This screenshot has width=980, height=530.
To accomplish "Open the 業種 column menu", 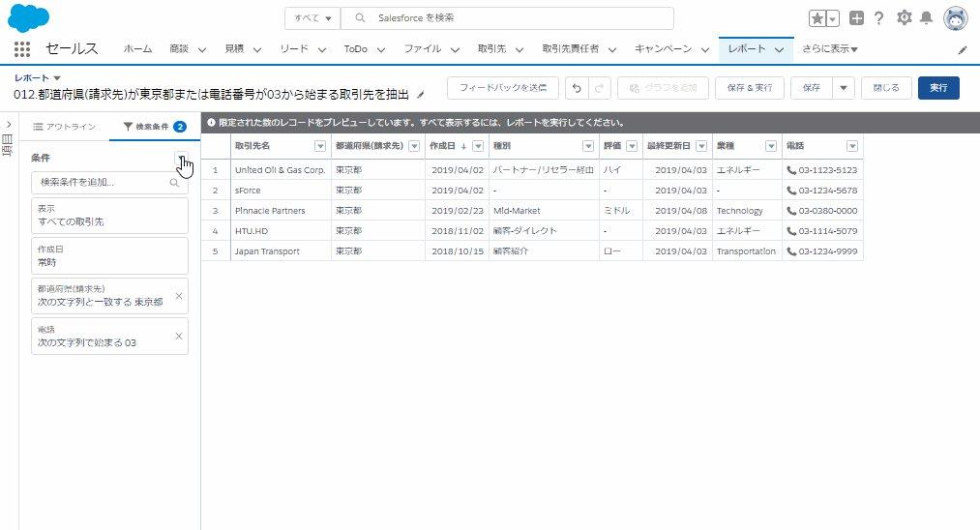I will [771, 146].
